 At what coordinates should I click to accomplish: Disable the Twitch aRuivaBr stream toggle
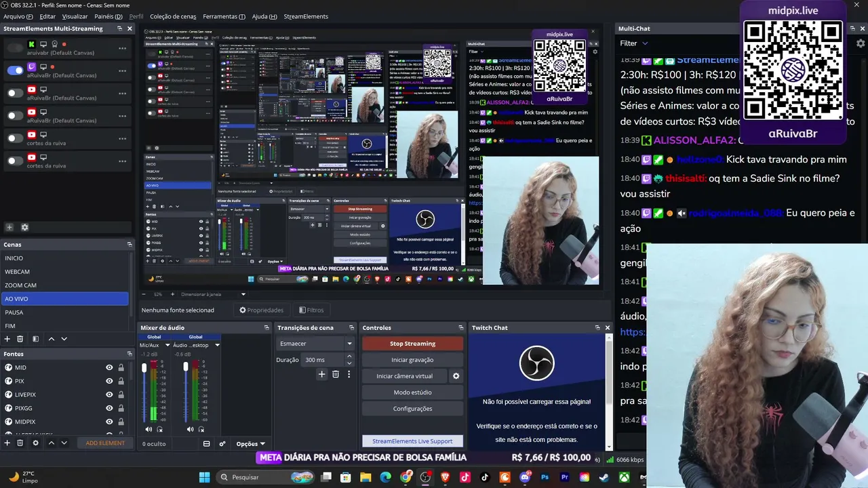tap(15, 70)
